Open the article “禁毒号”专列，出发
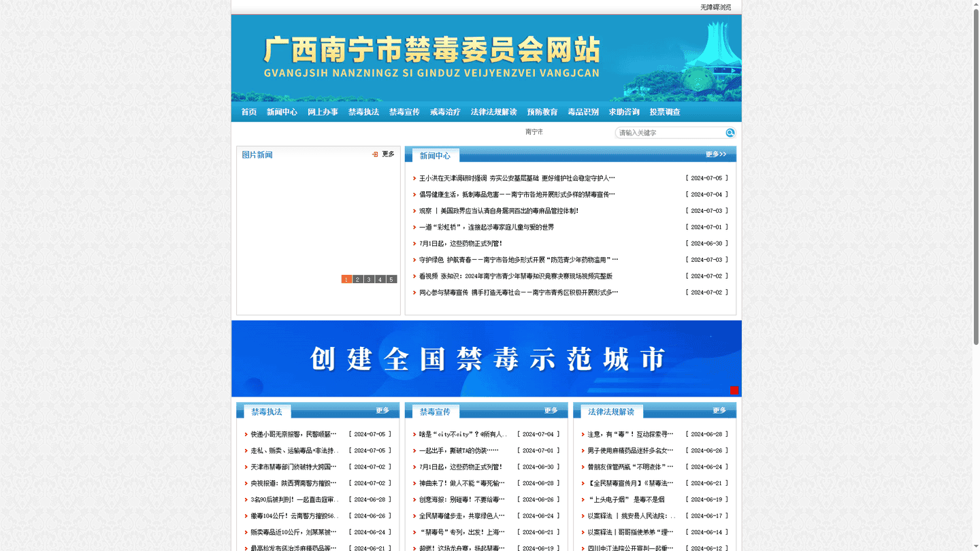The image size is (980, 551). (x=462, y=532)
